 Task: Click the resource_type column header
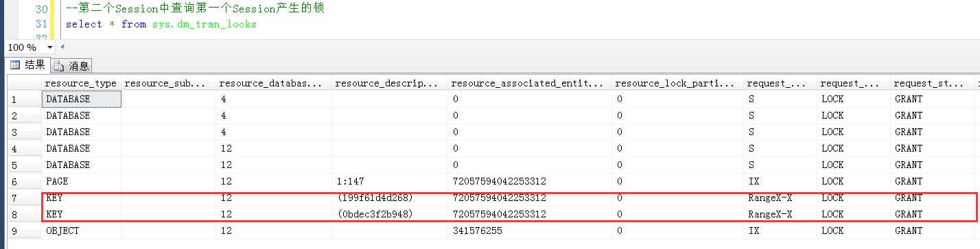pos(81,83)
